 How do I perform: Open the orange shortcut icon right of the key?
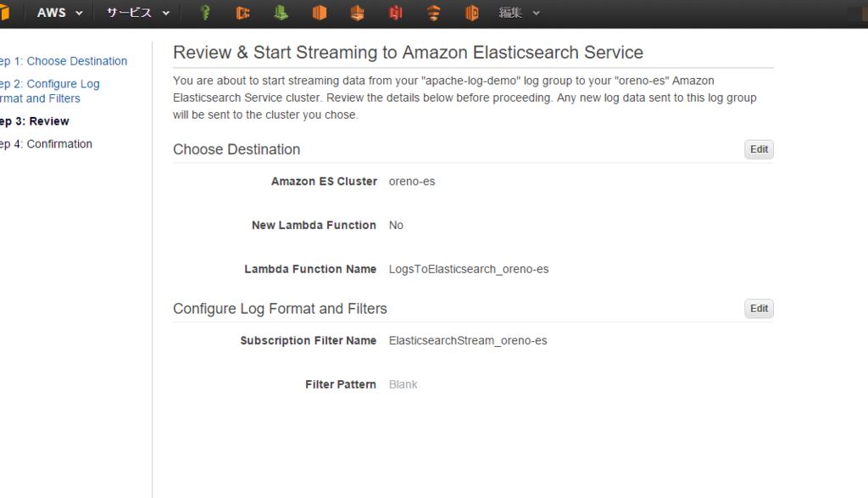pyautogui.click(x=242, y=13)
